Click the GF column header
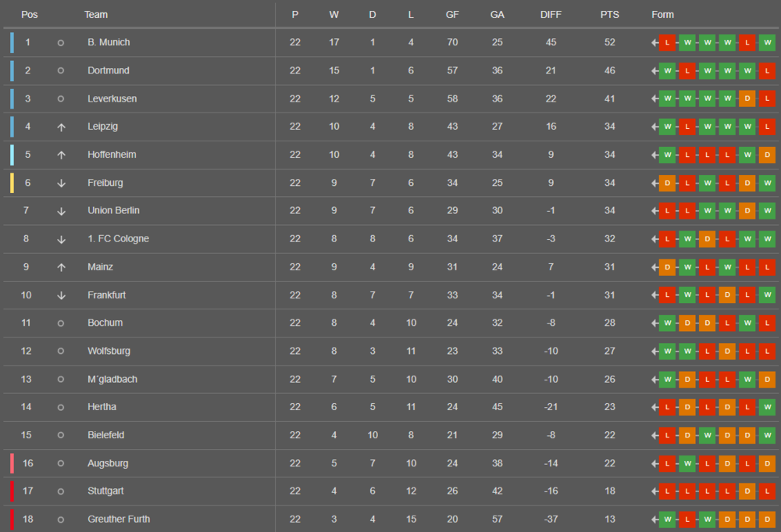The width and height of the screenshot is (781, 532). coord(452,15)
